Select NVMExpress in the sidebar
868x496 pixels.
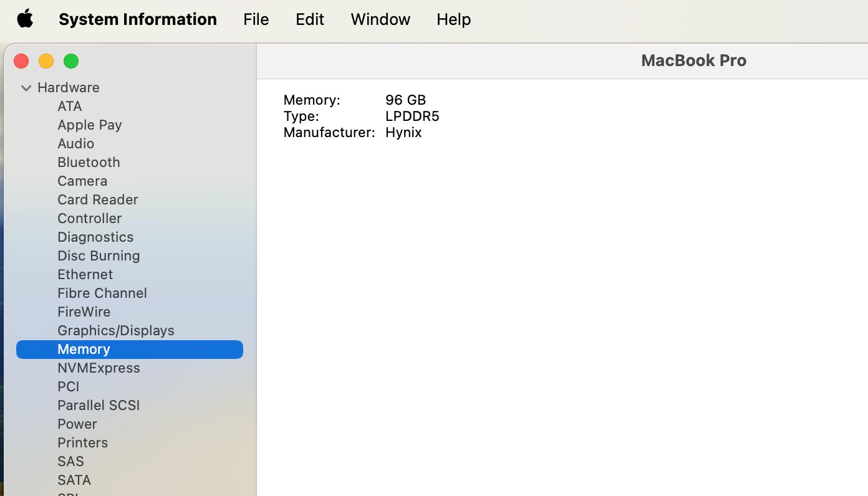tap(99, 368)
